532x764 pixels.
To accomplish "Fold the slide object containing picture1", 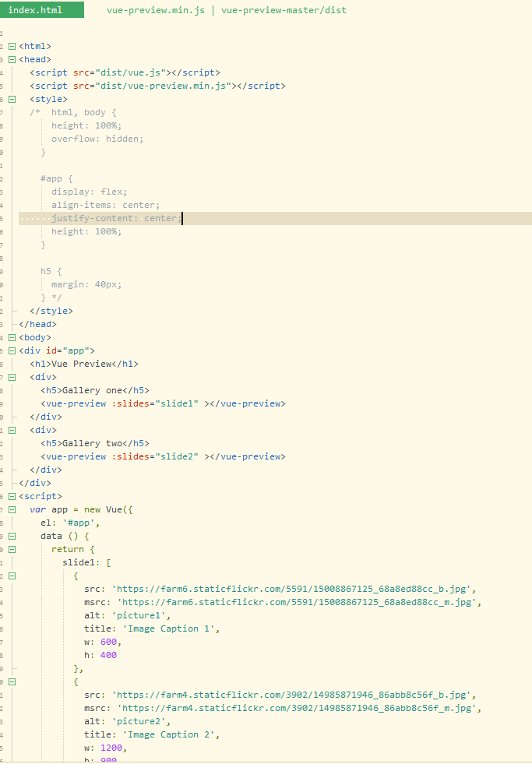I will [12, 576].
